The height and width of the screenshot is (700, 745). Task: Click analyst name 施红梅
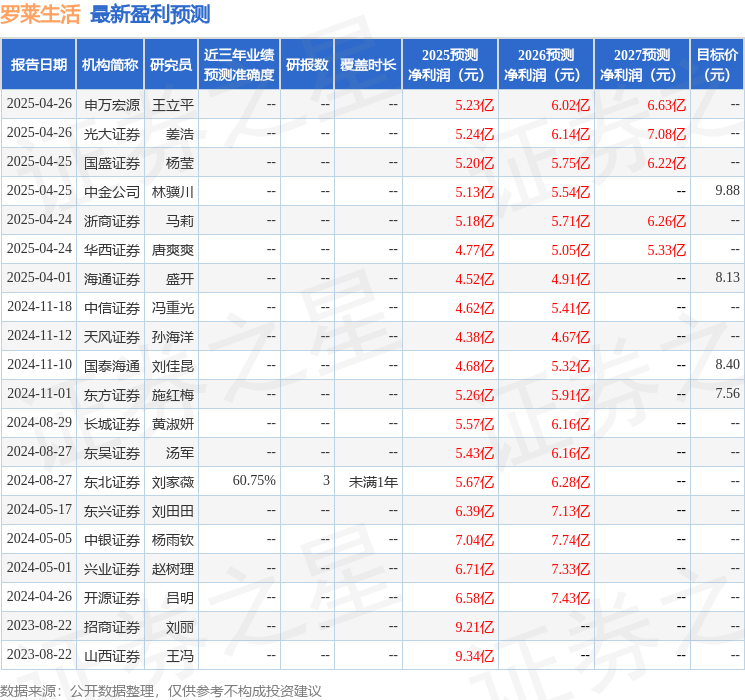173,395
